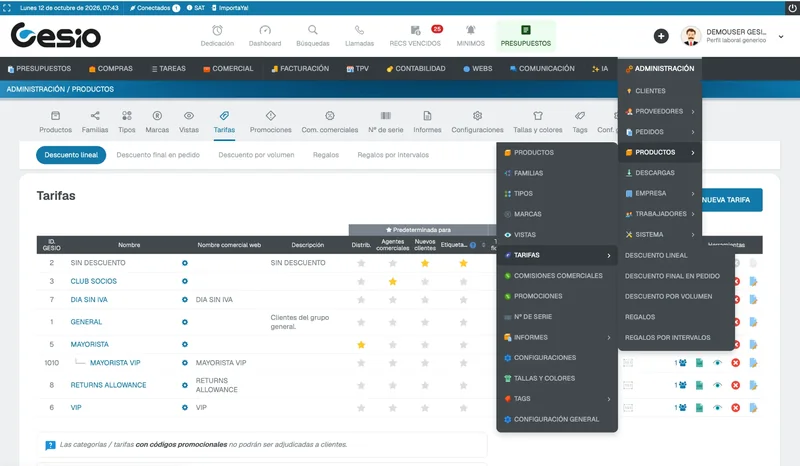The width and height of the screenshot is (800, 466).
Task: Toggle visibility eye on RETURNS ALLOWANCE row
Action: click(x=717, y=385)
